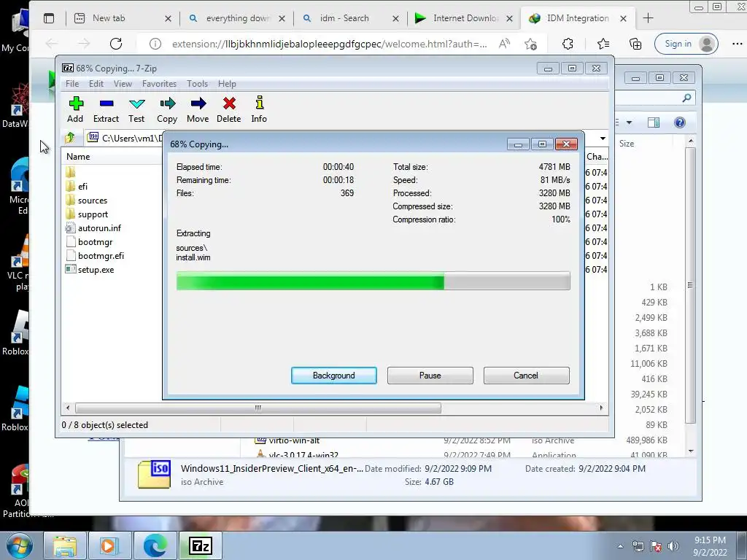
Task: Open the Collections icon in Edge
Action: [635, 44]
